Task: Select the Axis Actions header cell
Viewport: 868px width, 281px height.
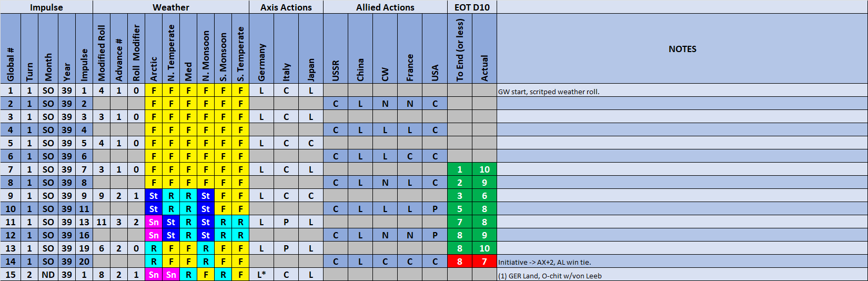Action: [x=286, y=7]
